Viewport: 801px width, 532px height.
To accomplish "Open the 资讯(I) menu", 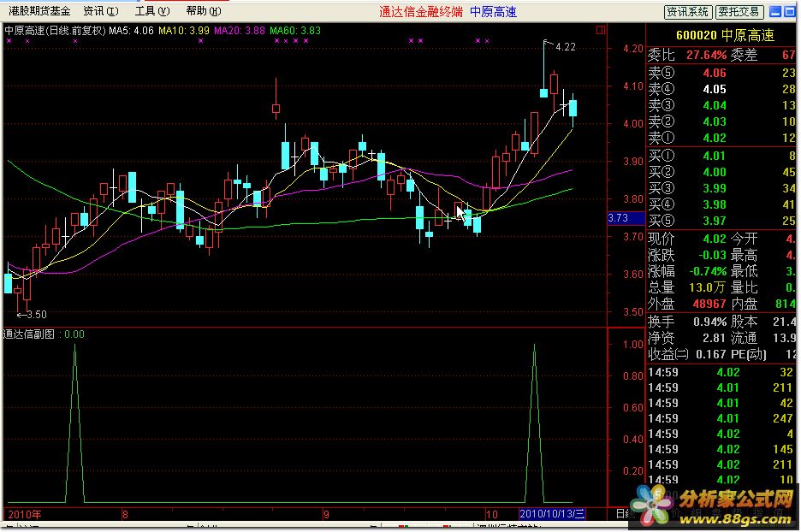I will [101, 11].
